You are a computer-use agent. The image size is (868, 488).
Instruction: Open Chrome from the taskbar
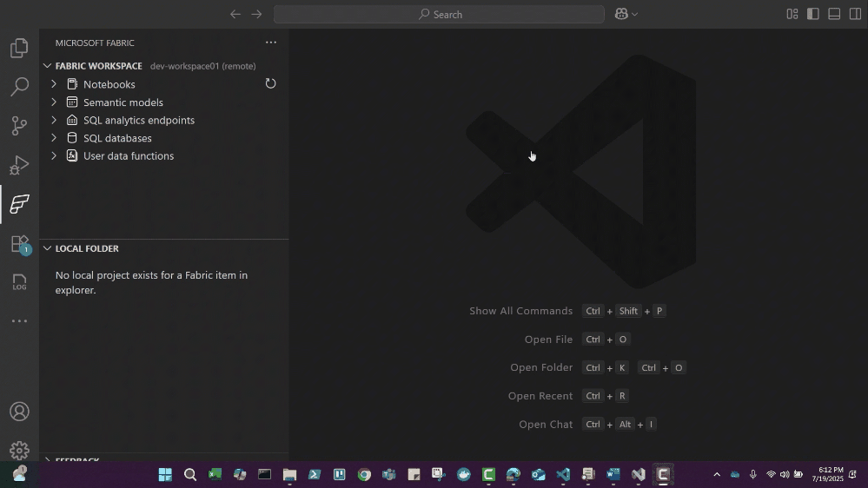pyautogui.click(x=364, y=475)
